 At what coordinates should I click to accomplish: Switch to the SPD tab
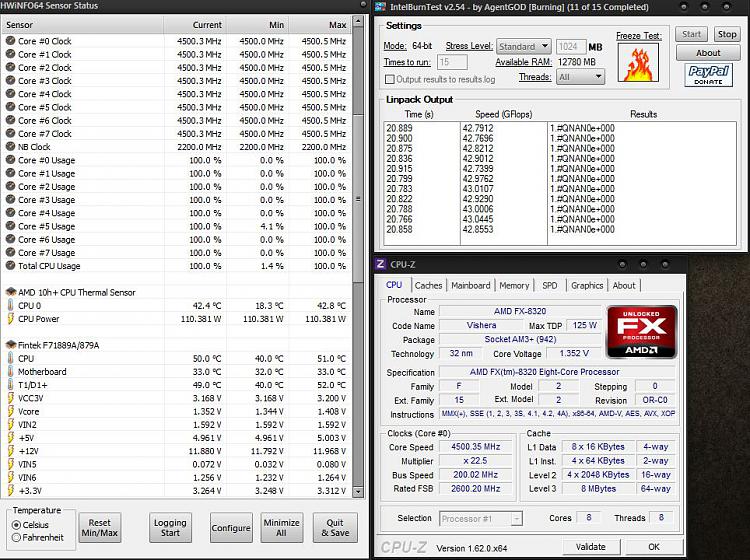click(550, 285)
